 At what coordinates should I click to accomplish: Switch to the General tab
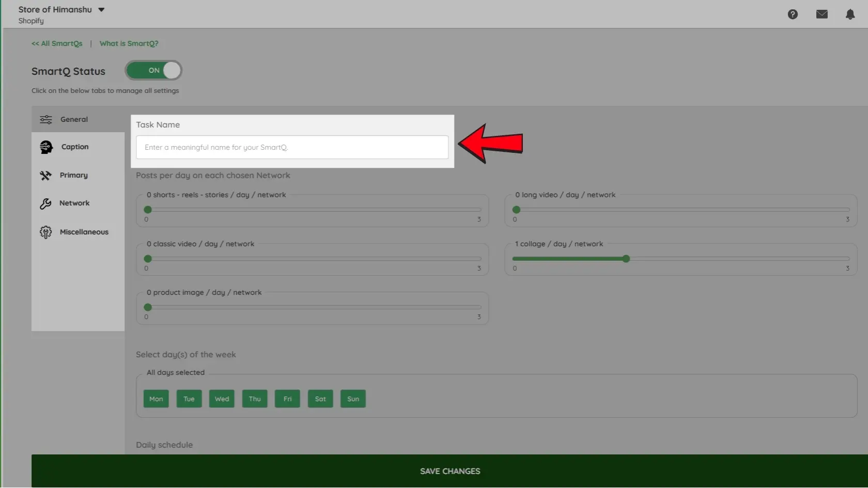[78, 119]
